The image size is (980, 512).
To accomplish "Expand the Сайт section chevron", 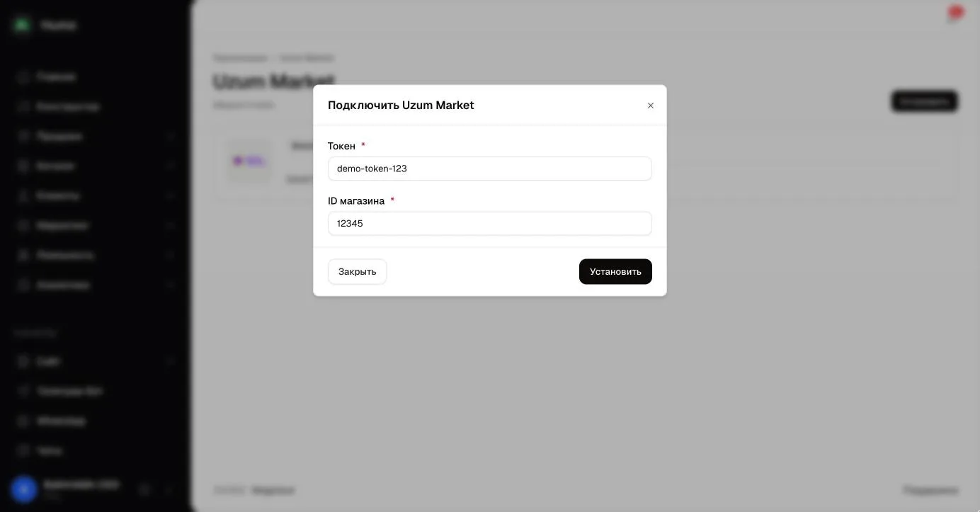I will tap(171, 361).
